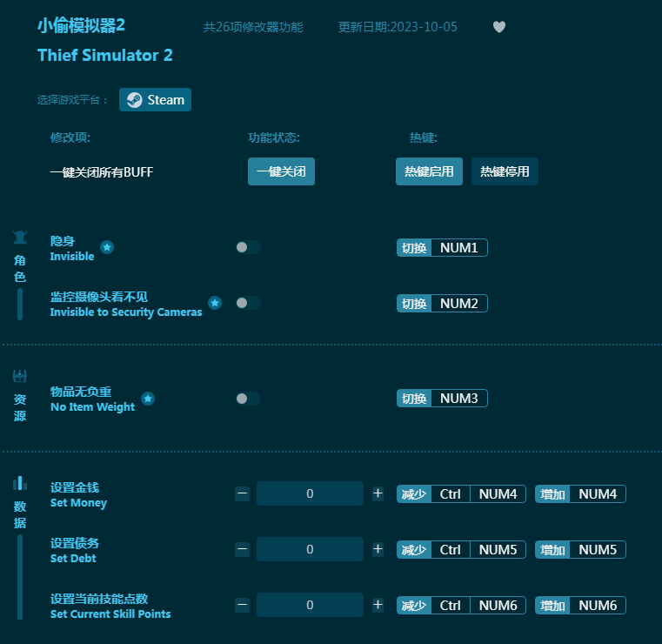This screenshot has height=644, width=662.
Task: Click NUM5 in Set Debt decrease hotkey
Action: [x=498, y=550]
